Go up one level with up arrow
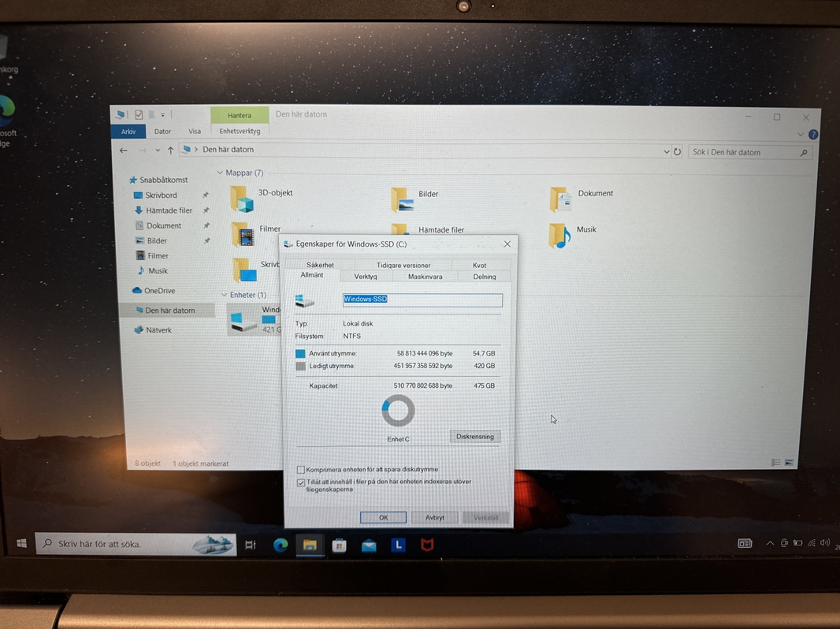Image resolution: width=840 pixels, height=629 pixels. (170, 151)
